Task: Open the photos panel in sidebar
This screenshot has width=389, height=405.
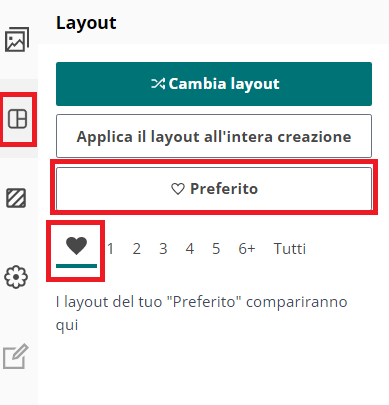Action: click(x=17, y=40)
